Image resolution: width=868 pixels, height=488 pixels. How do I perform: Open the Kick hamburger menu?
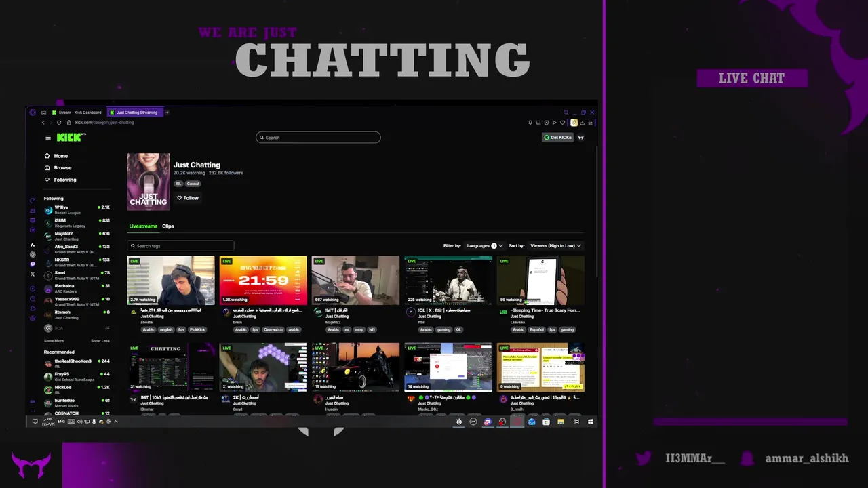point(48,138)
